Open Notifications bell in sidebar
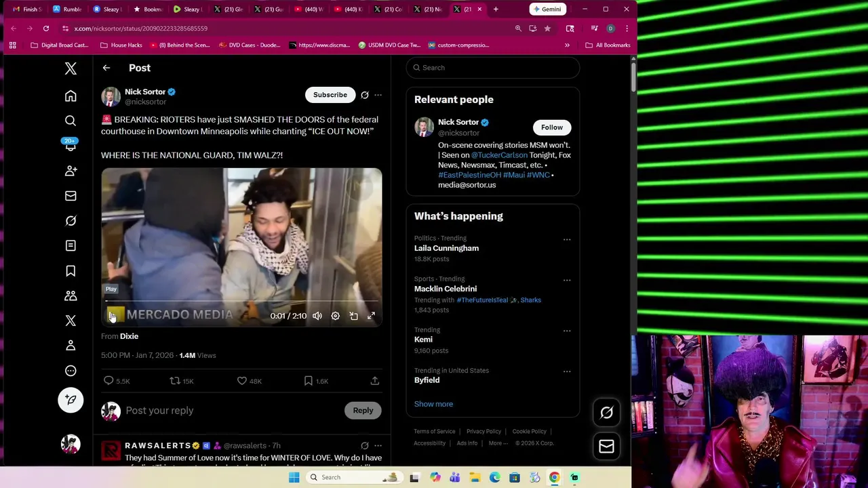 (71, 146)
